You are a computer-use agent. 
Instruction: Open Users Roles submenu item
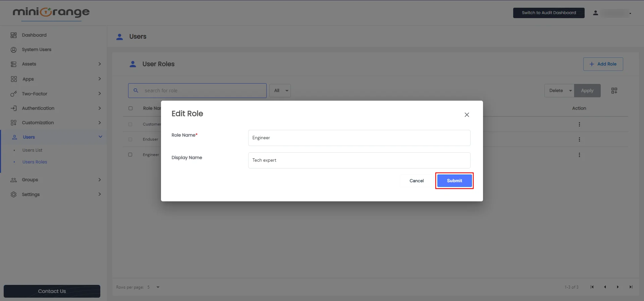tap(35, 162)
